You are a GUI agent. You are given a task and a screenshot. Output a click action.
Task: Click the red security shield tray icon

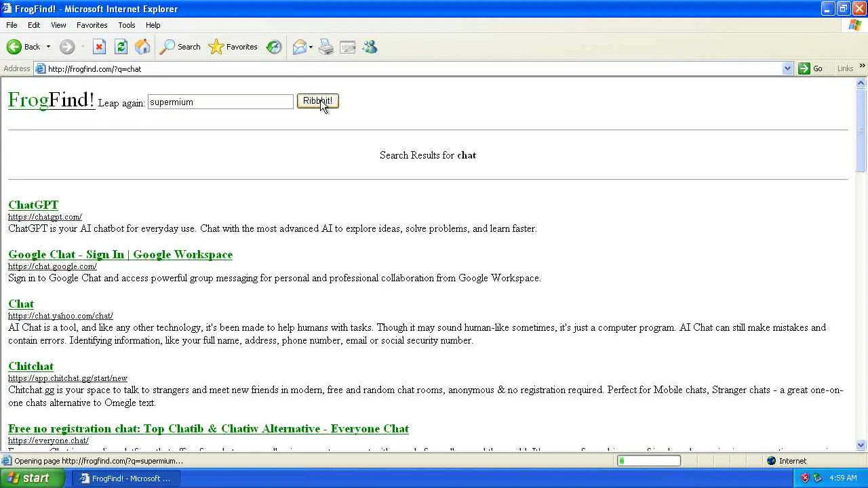click(x=805, y=479)
